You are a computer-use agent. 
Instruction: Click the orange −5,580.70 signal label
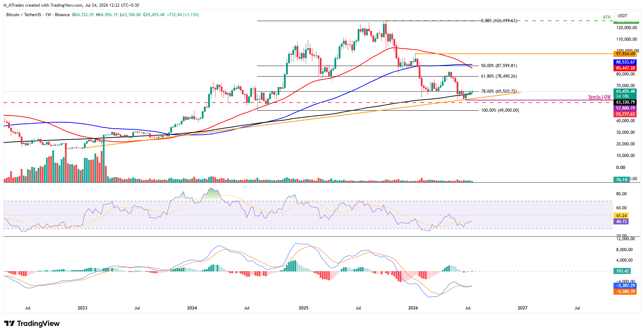coord(625,292)
